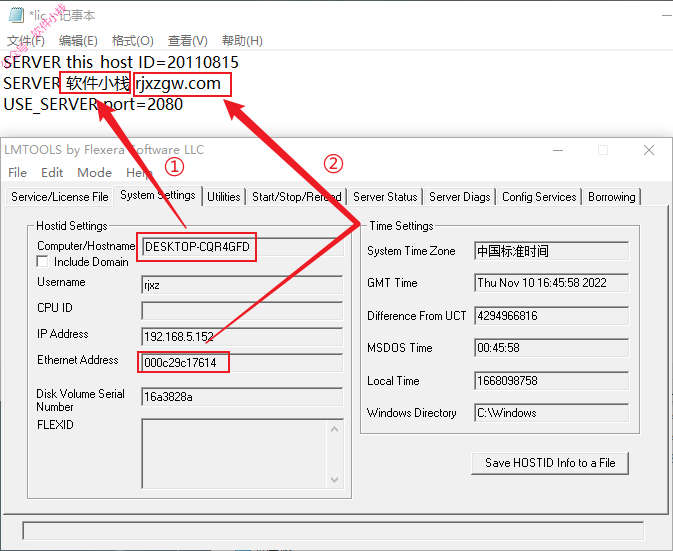Open the Borrowing tab
The width and height of the screenshot is (673, 551).
(x=612, y=197)
